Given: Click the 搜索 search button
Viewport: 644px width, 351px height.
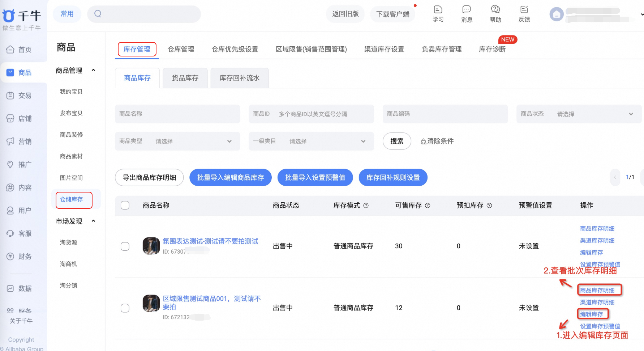Looking at the screenshot, I should point(397,141).
